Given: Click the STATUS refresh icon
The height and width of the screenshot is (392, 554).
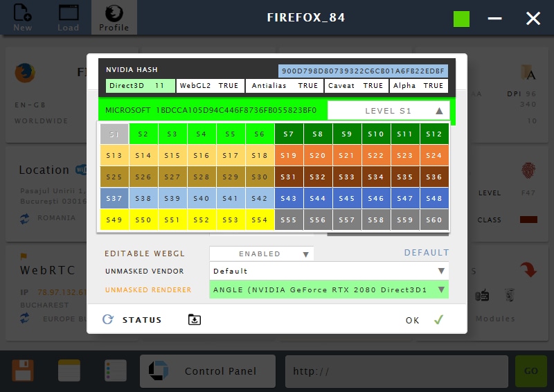Looking at the screenshot, I should (108, 319).
